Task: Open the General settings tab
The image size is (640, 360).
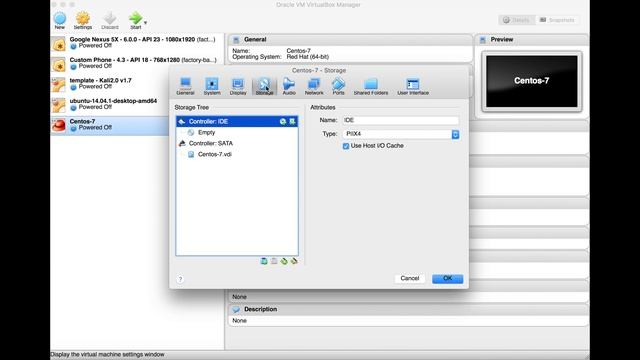Action: tap(185, 86)
